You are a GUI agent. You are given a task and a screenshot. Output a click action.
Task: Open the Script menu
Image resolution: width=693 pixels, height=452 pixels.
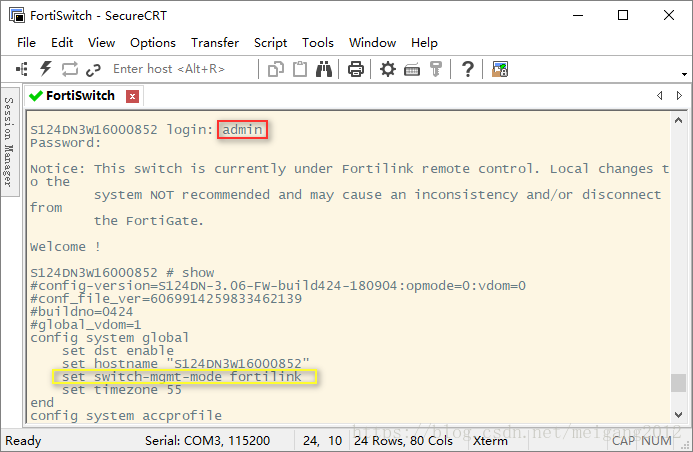click(270, 43)
